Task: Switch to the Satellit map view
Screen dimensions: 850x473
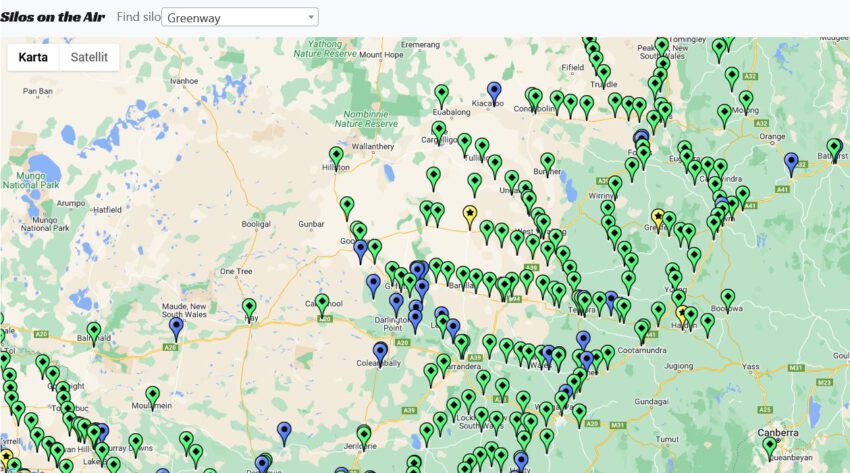Action: point(89,57)
